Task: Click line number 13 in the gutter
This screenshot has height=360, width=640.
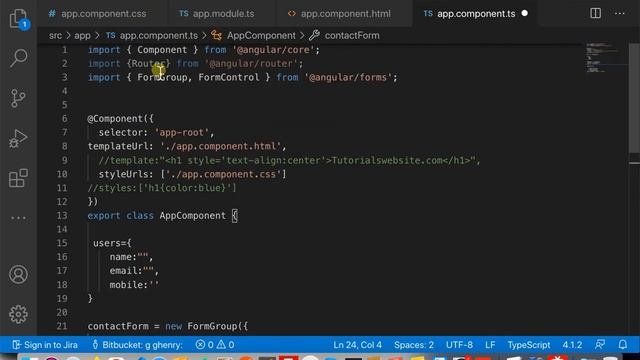Action: coord(62,216)
